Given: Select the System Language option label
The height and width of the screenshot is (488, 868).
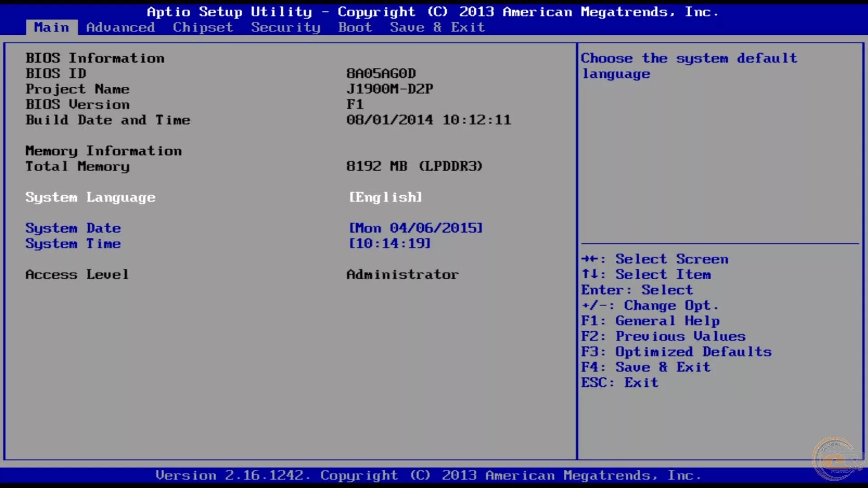Looking at the screenshot, I should tap(90, 197).
